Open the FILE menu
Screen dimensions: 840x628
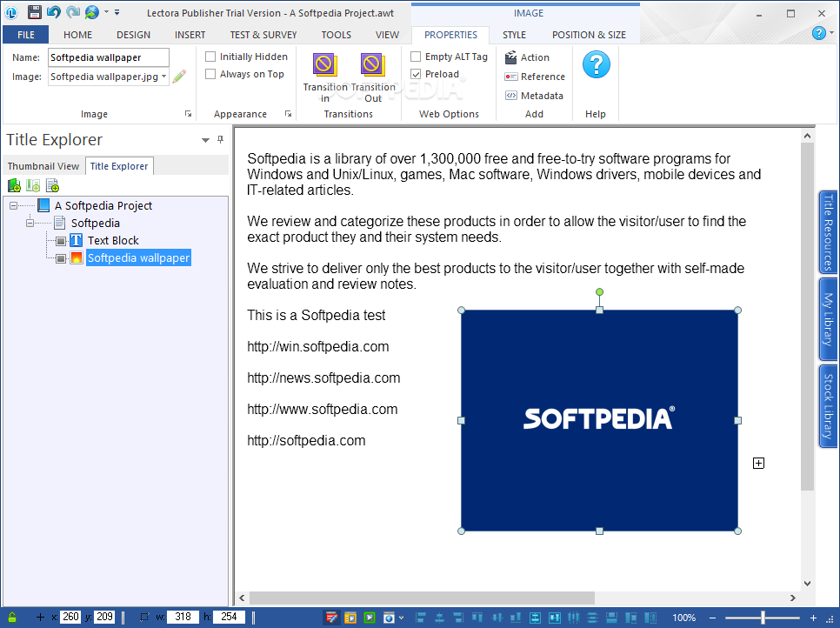(26, 35)
